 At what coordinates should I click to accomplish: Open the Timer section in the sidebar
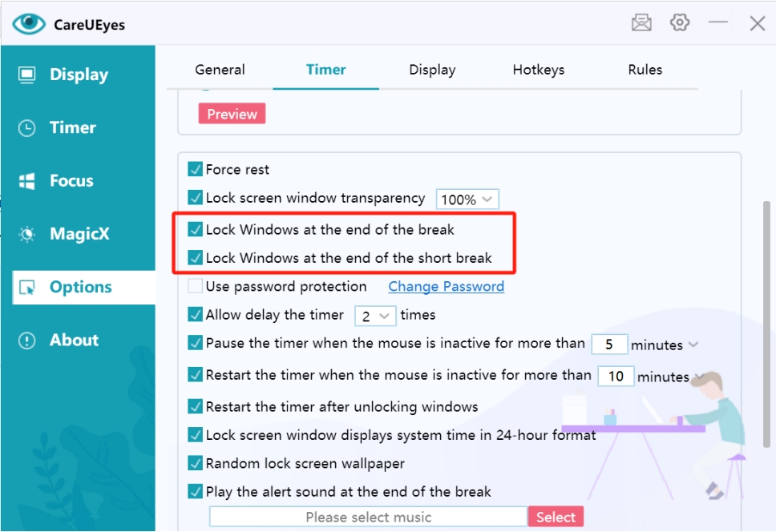72,127
